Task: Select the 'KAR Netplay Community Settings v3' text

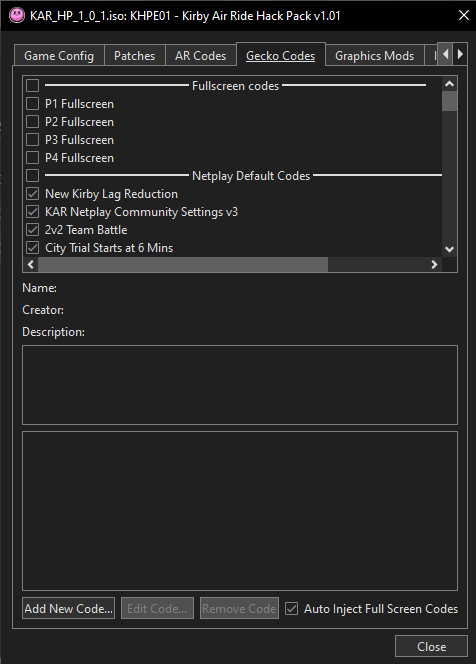Action: pyautogui.click(x=141, y=212)
